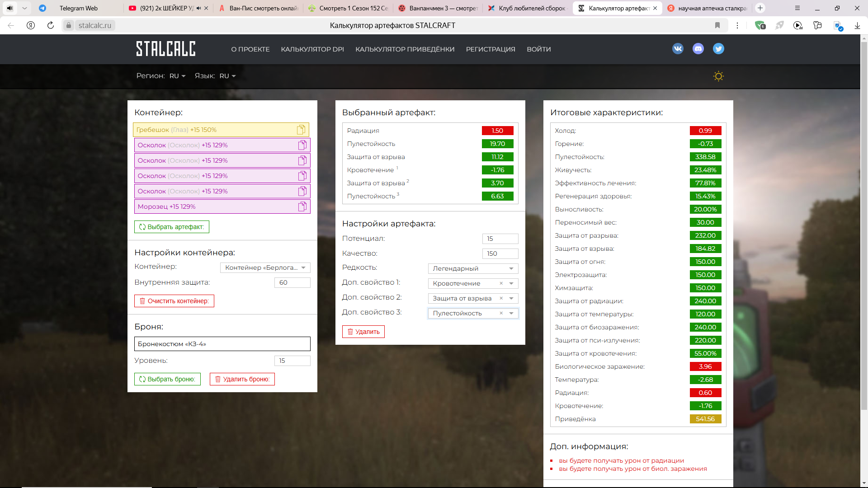Expand Доп. свойство 1 dropdown arrow
Image resolution: width=868 pixels, height=488 pixels.
511,283
